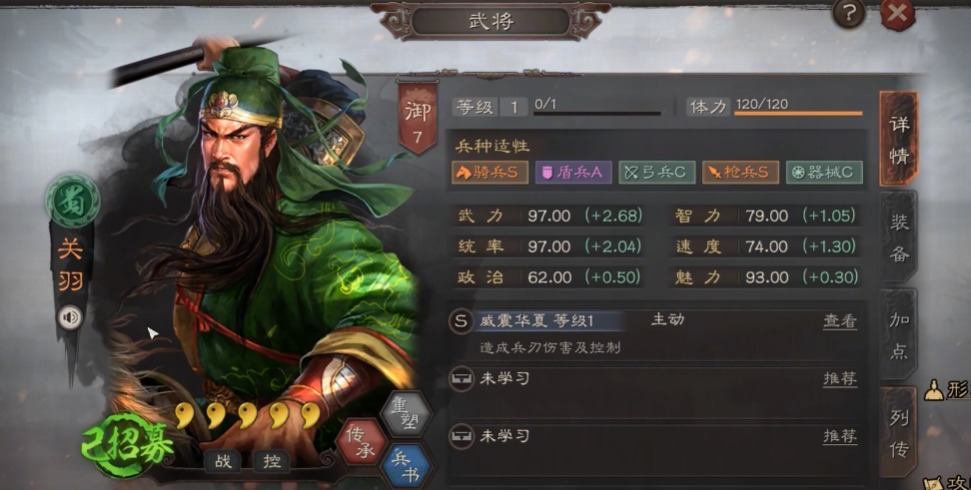This screenshot has height=490, width=971.
Task: Click 推荐 for first unlearned skill
Action: (840, 378)
